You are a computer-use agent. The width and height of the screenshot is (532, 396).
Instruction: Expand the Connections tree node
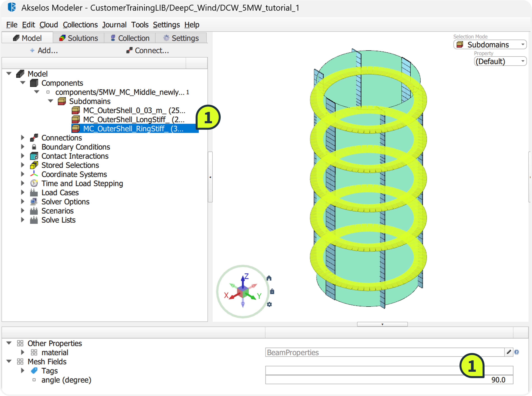click(23, 138)
